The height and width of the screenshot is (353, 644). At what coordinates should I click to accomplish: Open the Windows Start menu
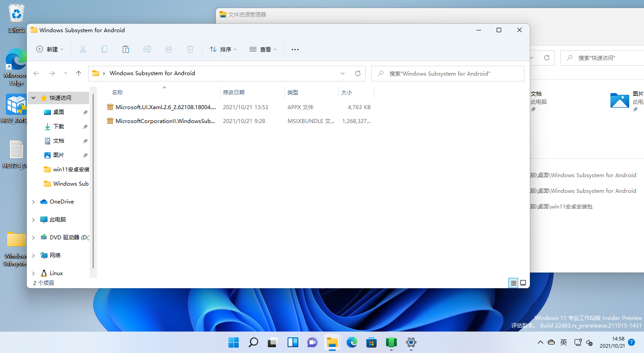point(233,343)
